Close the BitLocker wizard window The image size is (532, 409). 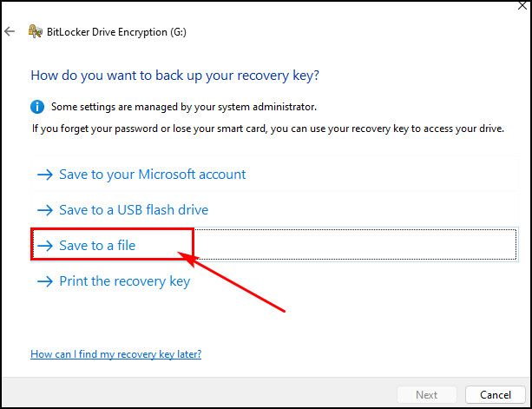coord(522,5)
